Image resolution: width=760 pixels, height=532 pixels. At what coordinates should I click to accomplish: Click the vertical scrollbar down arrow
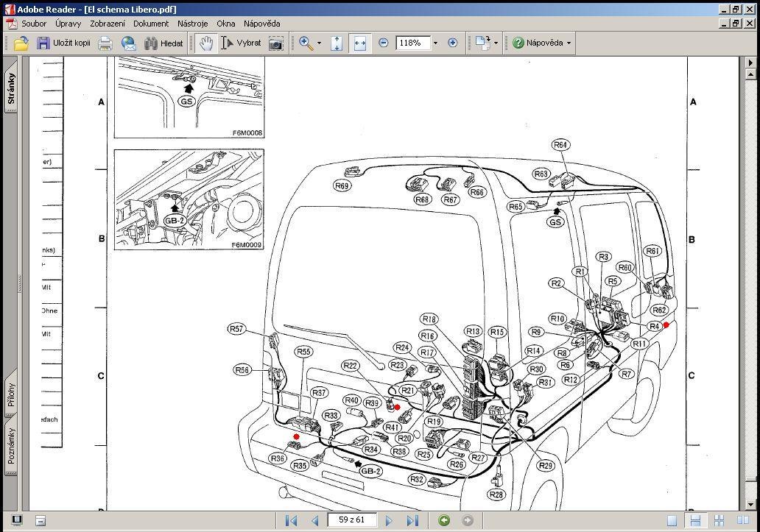pos(750,505)
